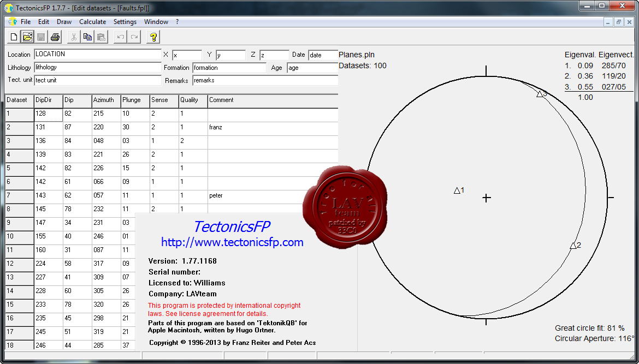Click the 'peter' comment cell
Image resolution: width=639 pixels, height=364 pixels.
273,196
